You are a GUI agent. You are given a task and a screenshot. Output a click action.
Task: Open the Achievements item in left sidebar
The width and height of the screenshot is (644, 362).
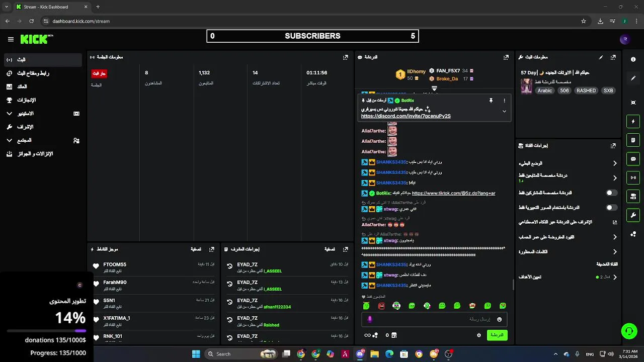coord(42,100)
